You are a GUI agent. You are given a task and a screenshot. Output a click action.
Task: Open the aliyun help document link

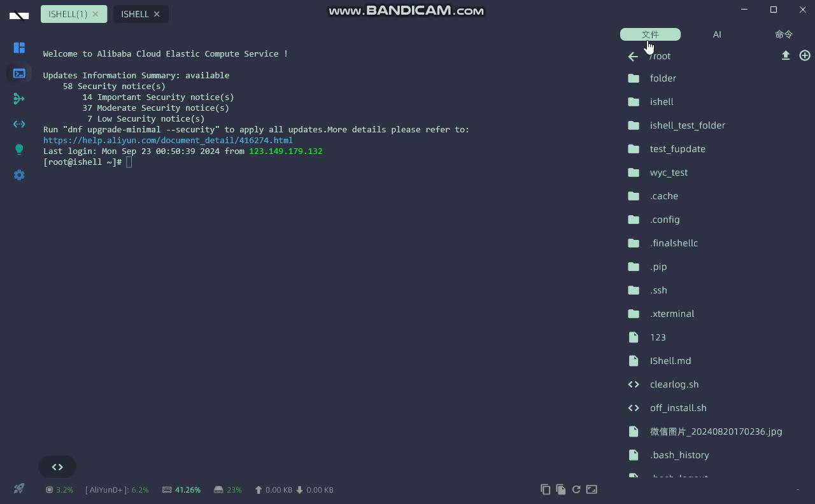(167, 140)
